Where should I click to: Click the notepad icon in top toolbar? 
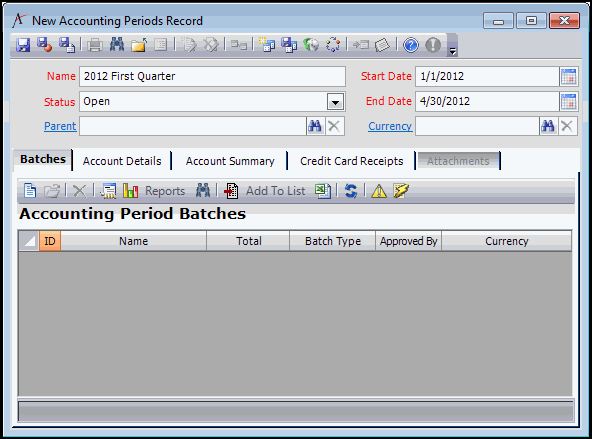coord(382,45)
